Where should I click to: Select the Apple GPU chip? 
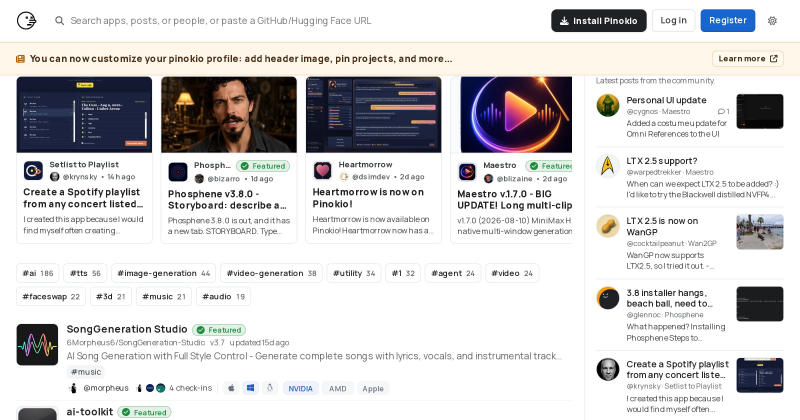point(373,388)
